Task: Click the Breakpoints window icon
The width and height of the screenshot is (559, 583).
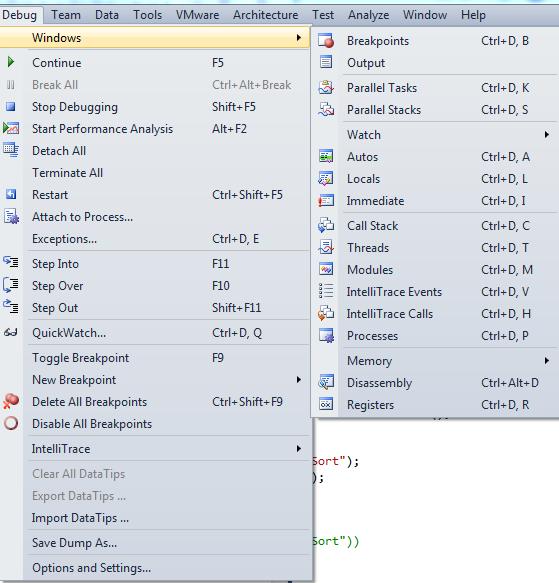Action: (x=326, y=41)
